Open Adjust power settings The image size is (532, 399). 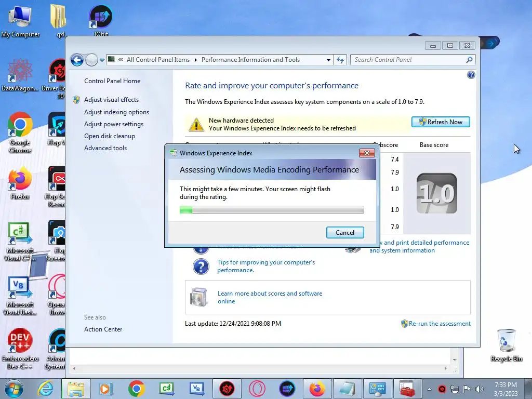114,124
